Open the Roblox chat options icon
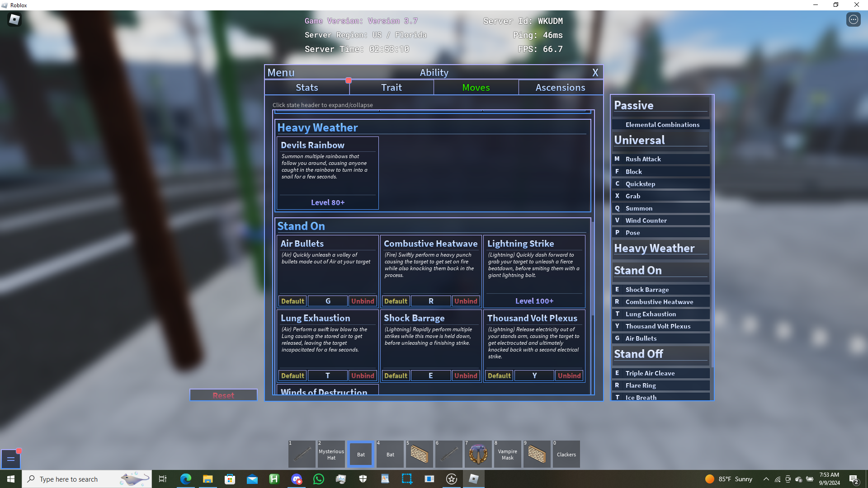 (x=853, y=19)
